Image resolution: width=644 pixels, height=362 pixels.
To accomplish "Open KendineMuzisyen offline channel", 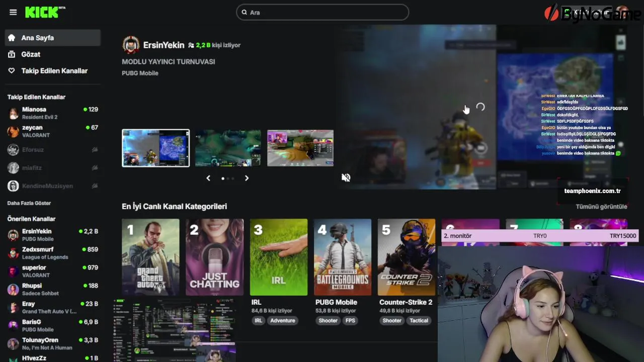I will (53, 186).
